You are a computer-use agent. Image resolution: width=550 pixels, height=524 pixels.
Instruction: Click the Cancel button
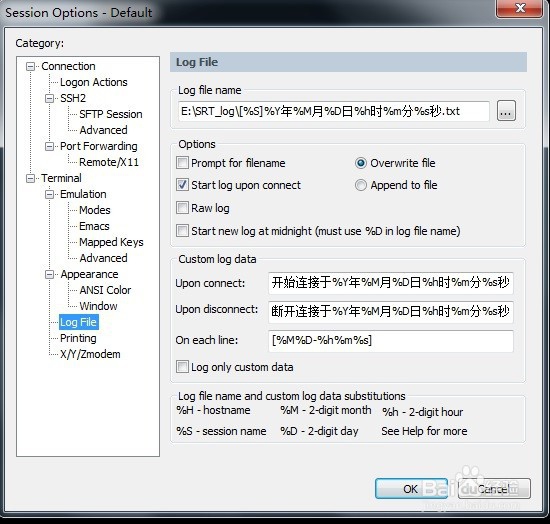[494, 489]
